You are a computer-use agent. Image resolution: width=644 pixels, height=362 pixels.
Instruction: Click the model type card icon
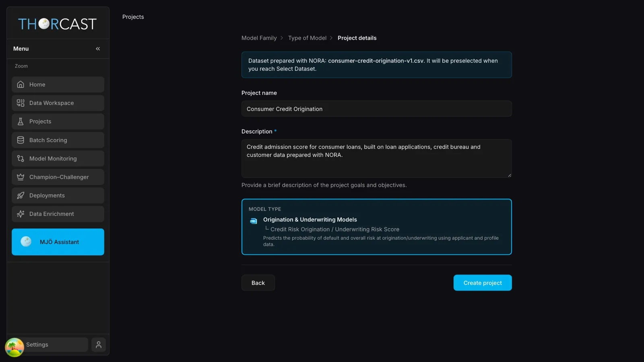254,221
